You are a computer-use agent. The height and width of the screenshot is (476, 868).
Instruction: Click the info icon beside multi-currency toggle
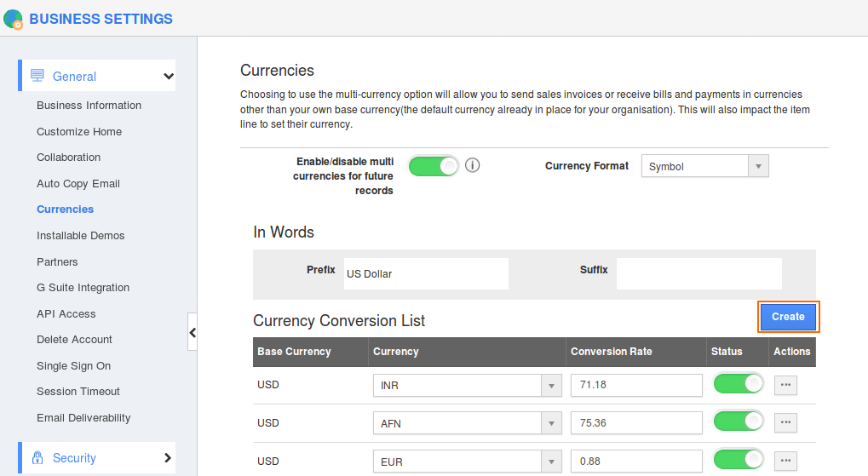pos(473,165)
